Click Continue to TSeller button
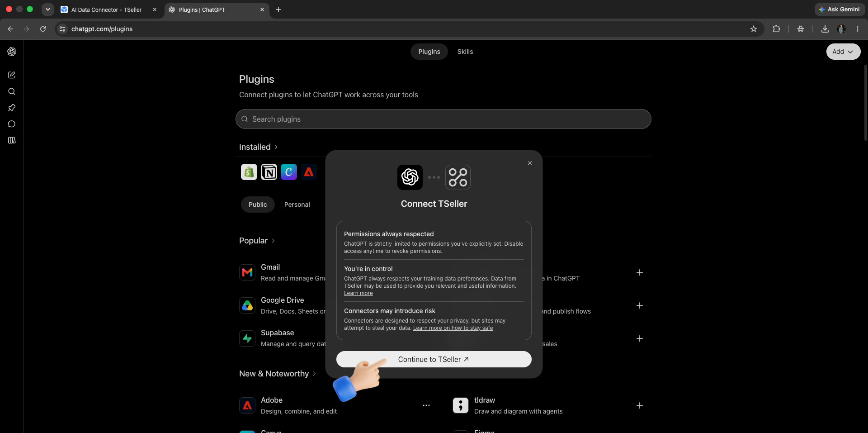868x433 pixels. pyautogui.click(x=434, y=359)
